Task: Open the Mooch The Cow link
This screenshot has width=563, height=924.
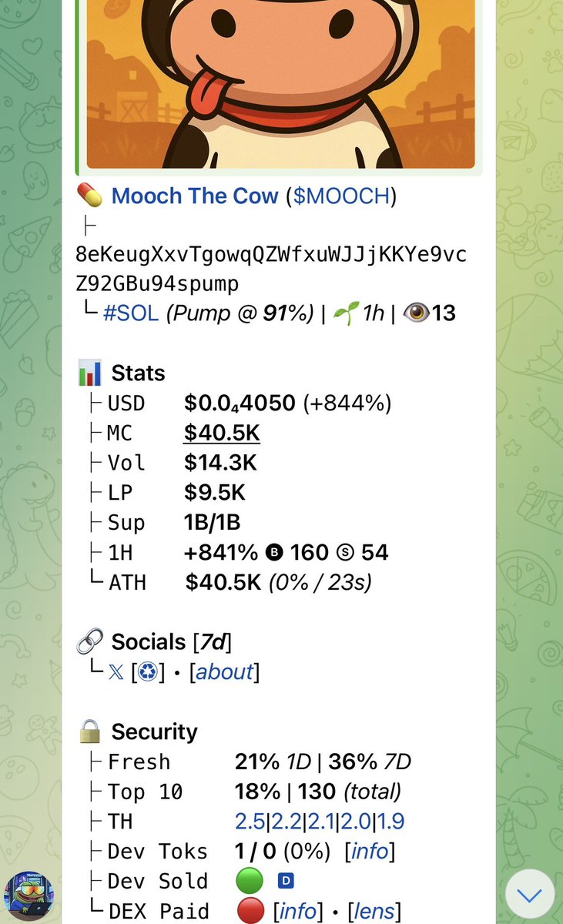Action: point(194,196)
